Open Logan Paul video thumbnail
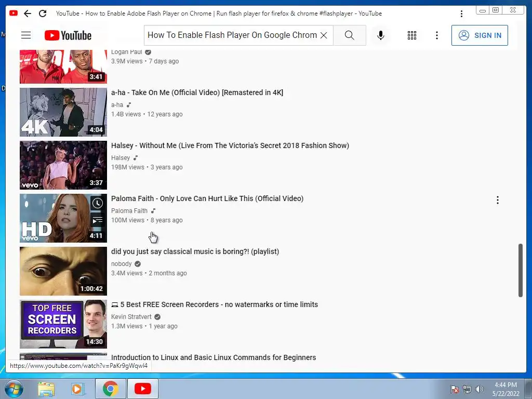Screen dimensions: 532x399 click(x=63, y=66)
